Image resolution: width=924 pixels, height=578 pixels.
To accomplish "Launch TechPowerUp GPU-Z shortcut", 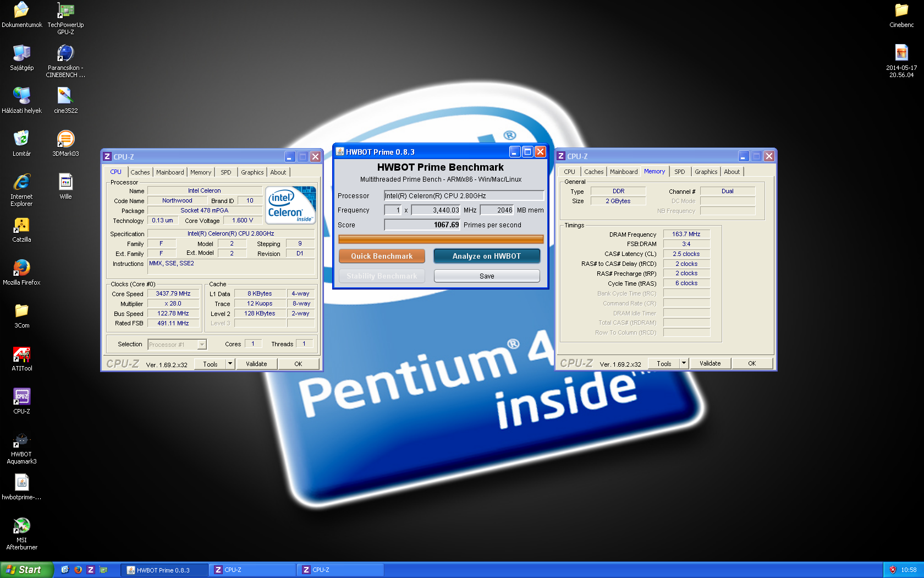I will [x=65, y=18].
